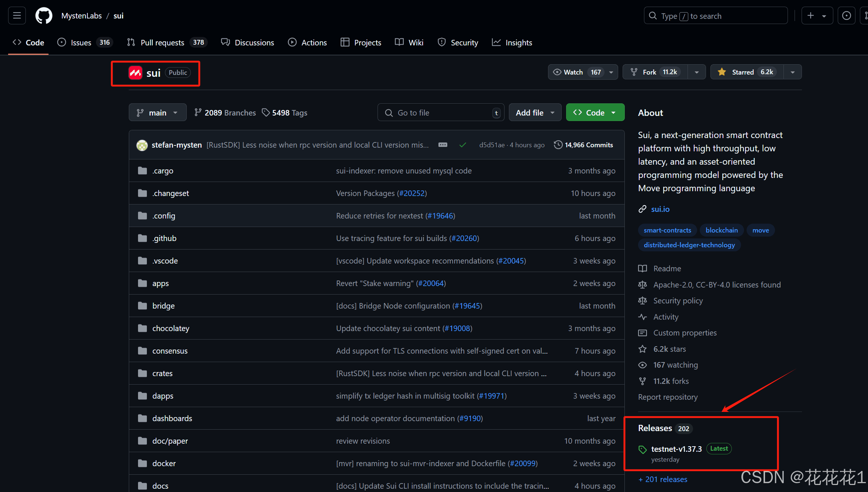Screen dimensions: 868x492
Task: Expand the create new dropdown caret
Action: (x=824, y=16)
